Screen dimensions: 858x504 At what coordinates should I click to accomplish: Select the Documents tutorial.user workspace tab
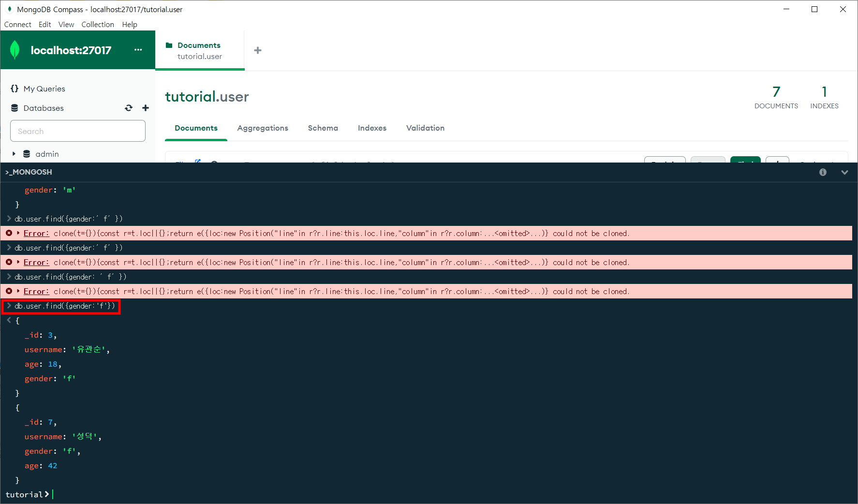tap(200, 50)
